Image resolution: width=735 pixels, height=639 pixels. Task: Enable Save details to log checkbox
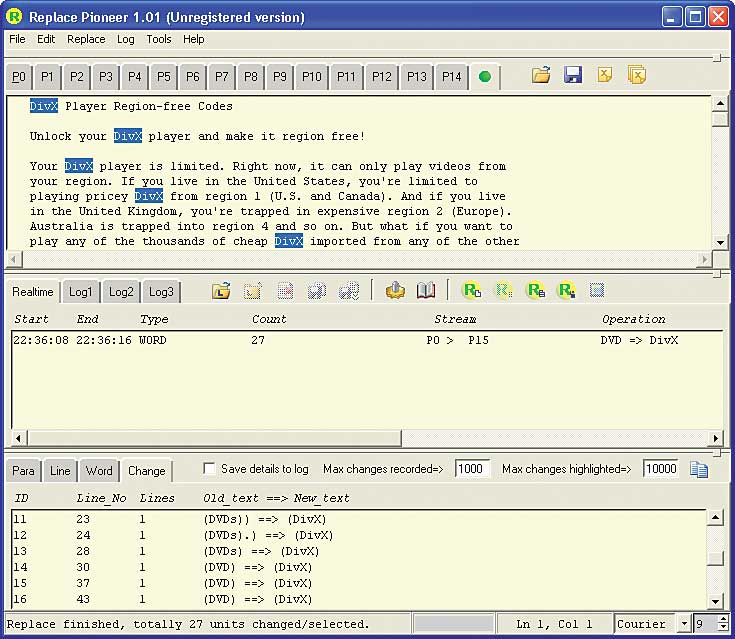209,469
